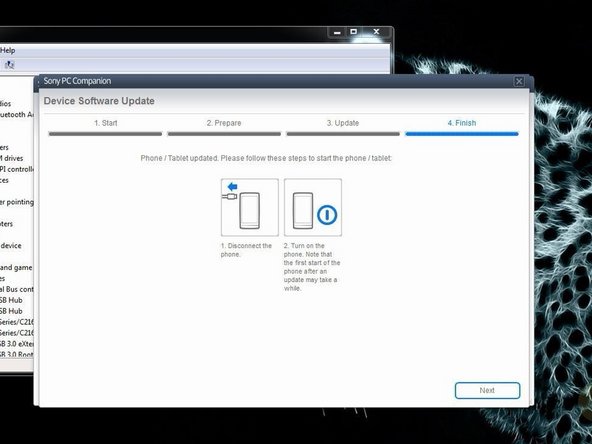592x444 pixels.
Task: Close the background Device Manager window
Action: pyautogui.click(x=376, y=32)
